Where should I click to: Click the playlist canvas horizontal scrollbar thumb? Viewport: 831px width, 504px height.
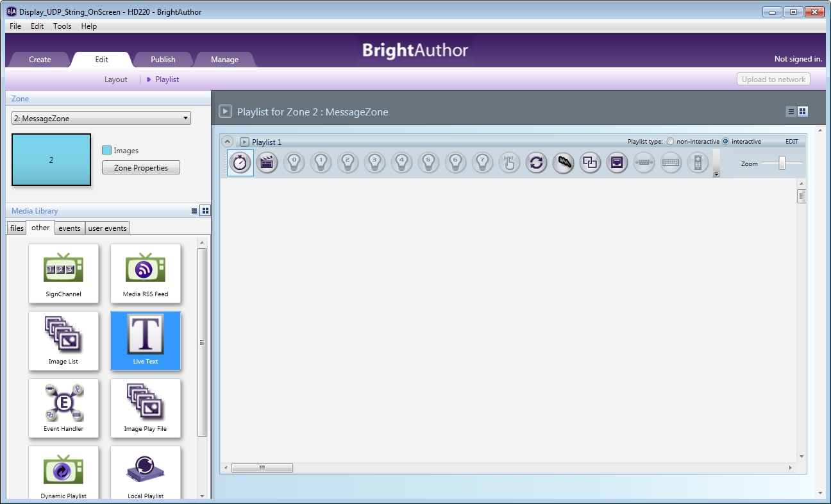coord(262,467)
